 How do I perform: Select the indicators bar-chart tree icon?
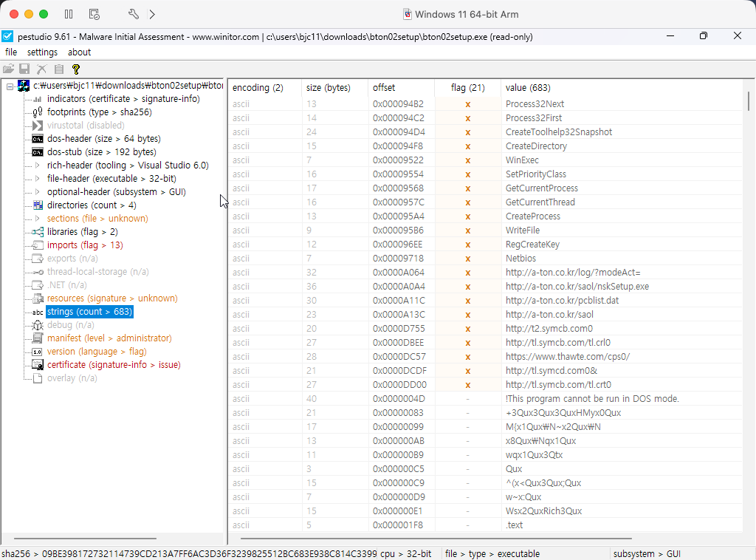click(38, 99)
